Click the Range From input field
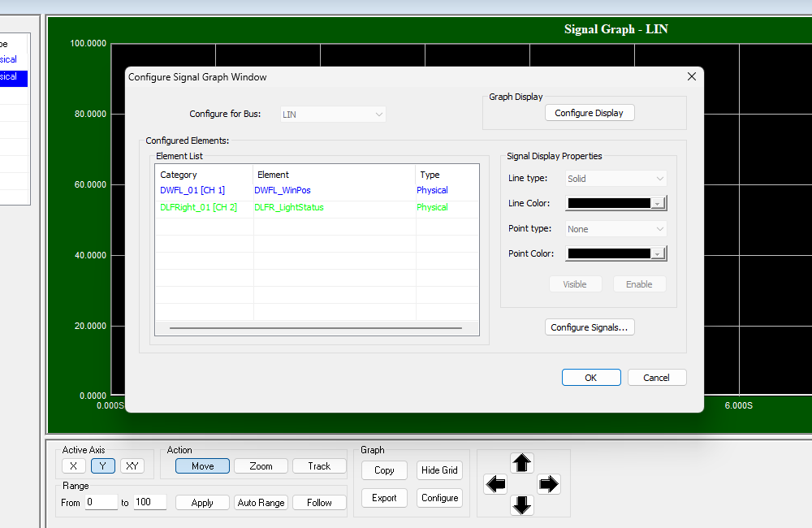The height and width of the screenshot is (528, 812). [x=101, y=502]
